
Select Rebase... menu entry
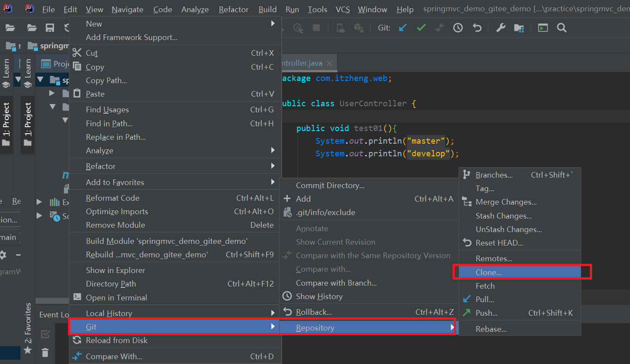coord(520,329)
